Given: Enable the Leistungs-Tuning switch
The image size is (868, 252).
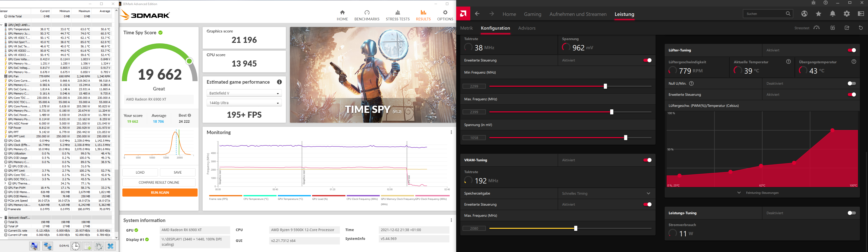Looking at the screenshot, I should pyautogui.click(x=852, y=213).
